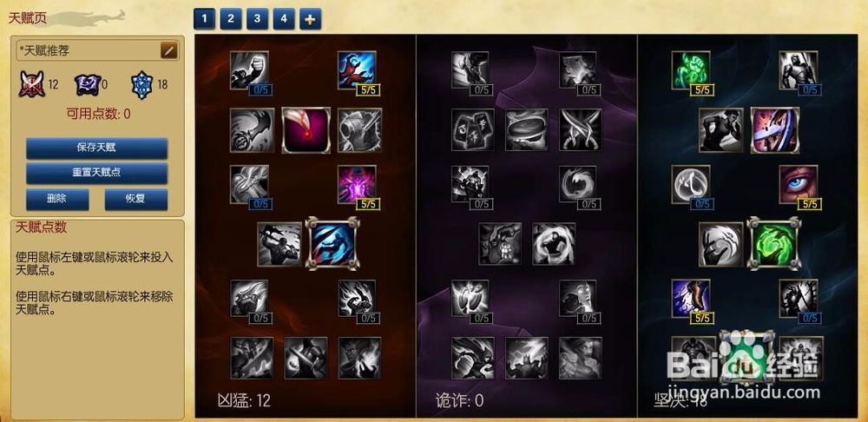Click the fist mastery icon in the Ferocity tree

click(x=249, y=70)
